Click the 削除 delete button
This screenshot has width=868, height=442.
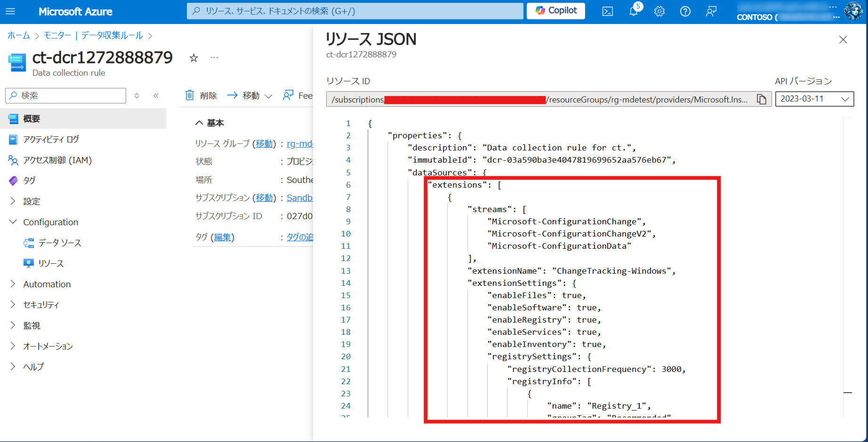point(201,95)
